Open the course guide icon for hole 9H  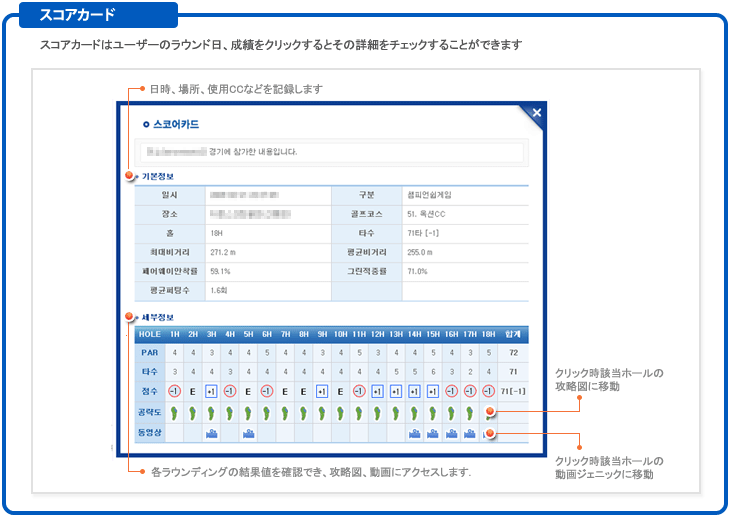click(x=322, y=412)
